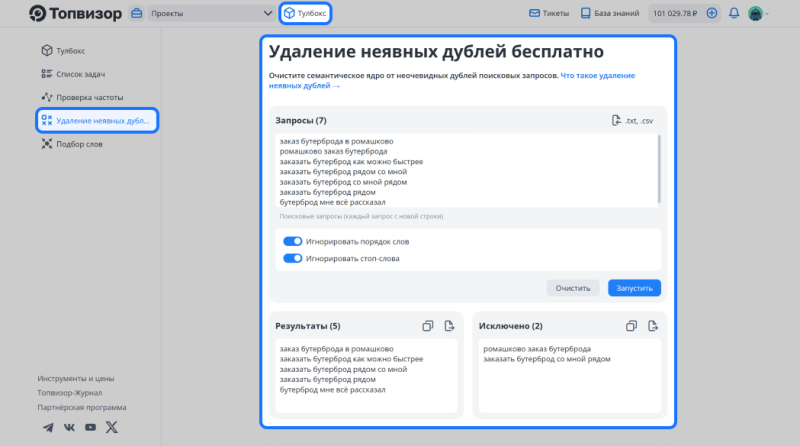Screen dimensions: 800x446
Task: Open Проверка частоты tool
Action: 82,97
